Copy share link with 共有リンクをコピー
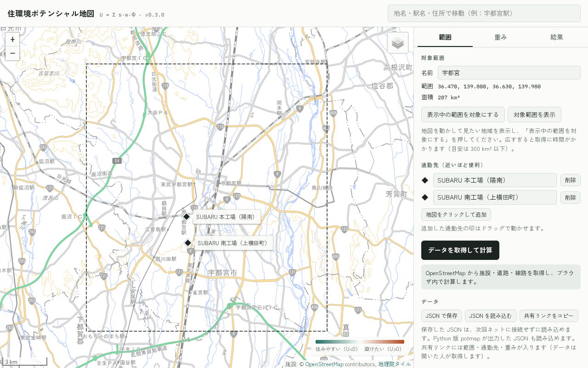 point(549,316)
